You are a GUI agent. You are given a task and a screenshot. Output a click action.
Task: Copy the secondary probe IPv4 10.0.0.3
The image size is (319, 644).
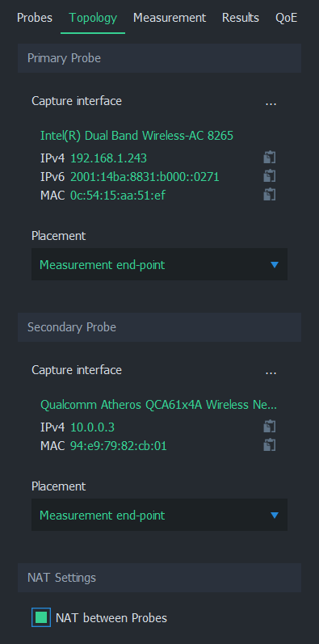coord(269,427)
